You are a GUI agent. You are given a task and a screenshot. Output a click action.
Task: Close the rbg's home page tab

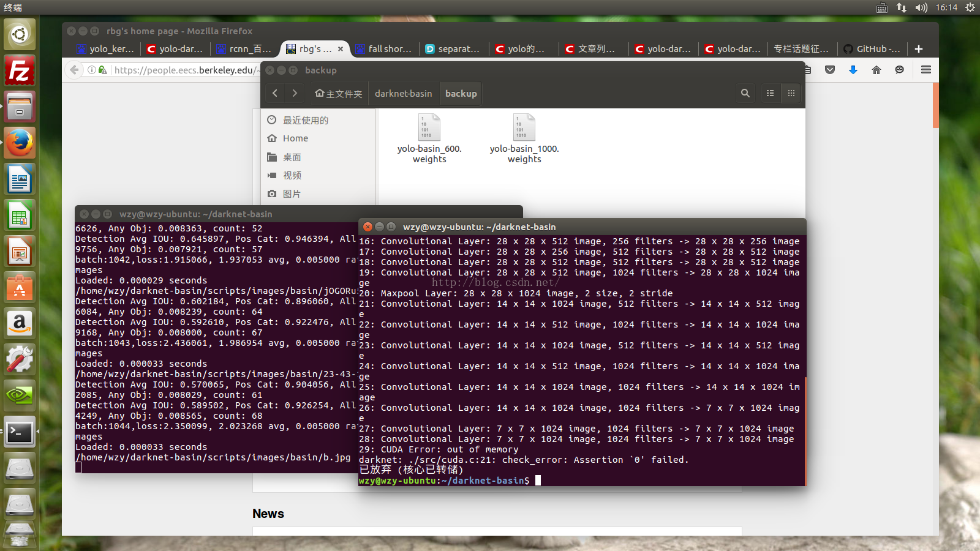341,49
